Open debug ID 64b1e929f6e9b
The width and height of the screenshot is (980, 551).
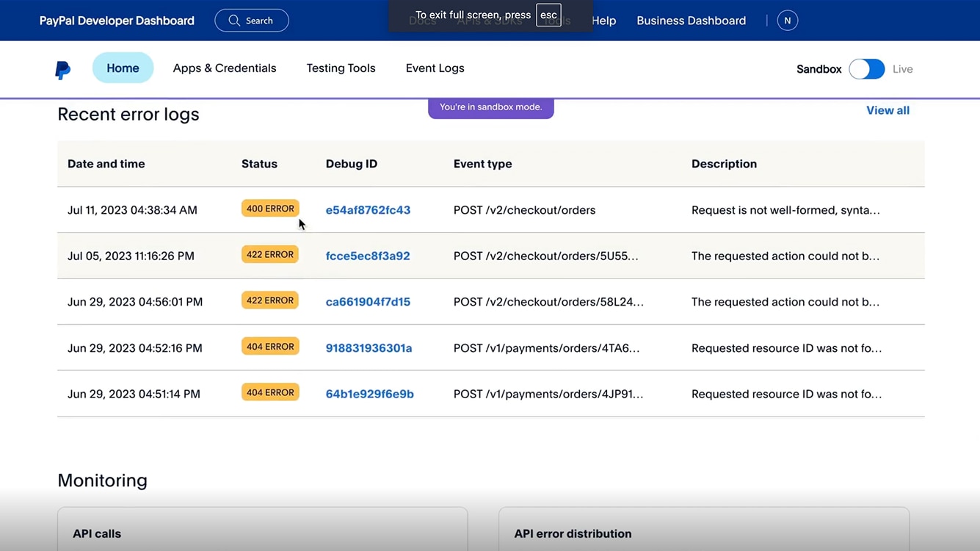[x=369, y=394]
